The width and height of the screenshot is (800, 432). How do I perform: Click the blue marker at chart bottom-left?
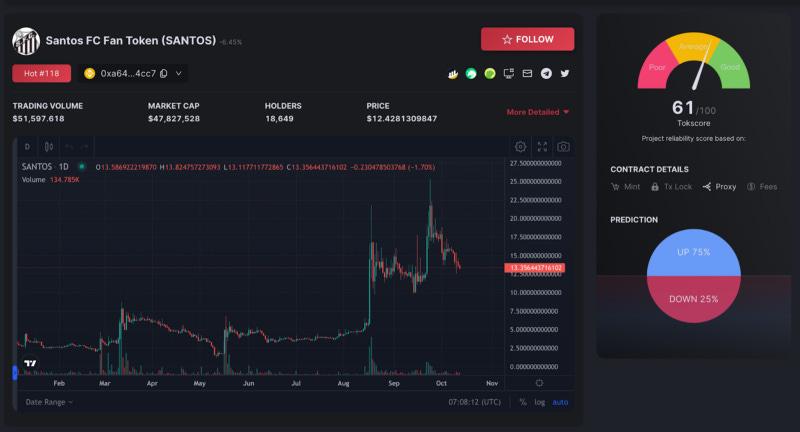14,373
